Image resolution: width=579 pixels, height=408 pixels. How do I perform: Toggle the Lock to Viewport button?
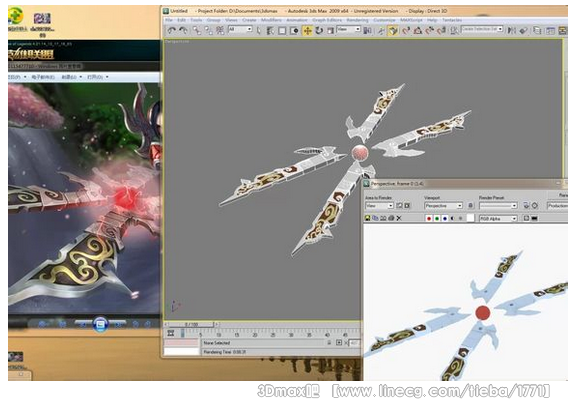pyautogui.click(x=470, y=206)
